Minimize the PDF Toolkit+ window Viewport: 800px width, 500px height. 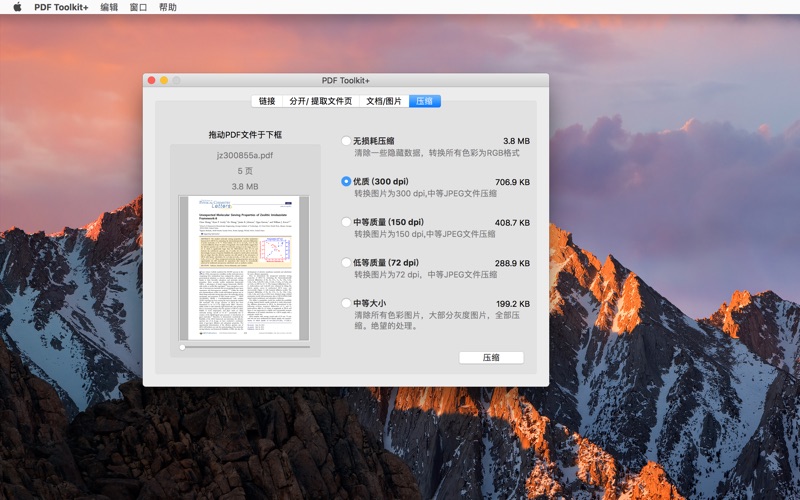click(x=164, y=80)
